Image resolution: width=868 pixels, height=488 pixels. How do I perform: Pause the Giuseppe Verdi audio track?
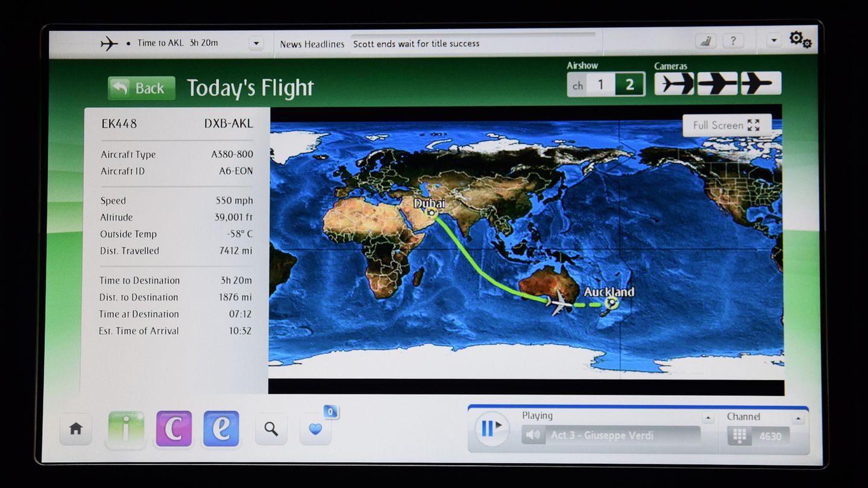coord(491,428)
